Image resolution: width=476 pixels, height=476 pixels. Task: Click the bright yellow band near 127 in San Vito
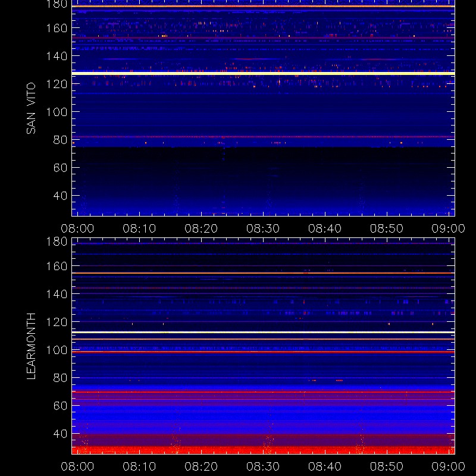(x=263, y=73)
